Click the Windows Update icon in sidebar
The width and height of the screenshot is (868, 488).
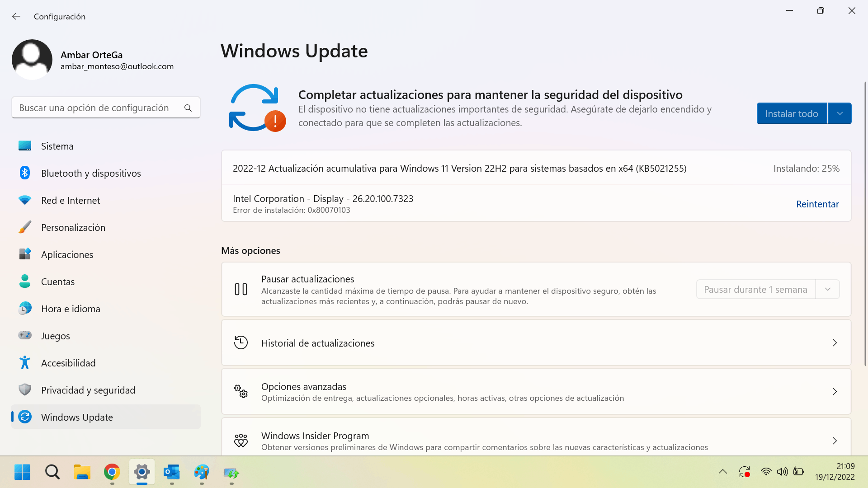click(24, 417)
